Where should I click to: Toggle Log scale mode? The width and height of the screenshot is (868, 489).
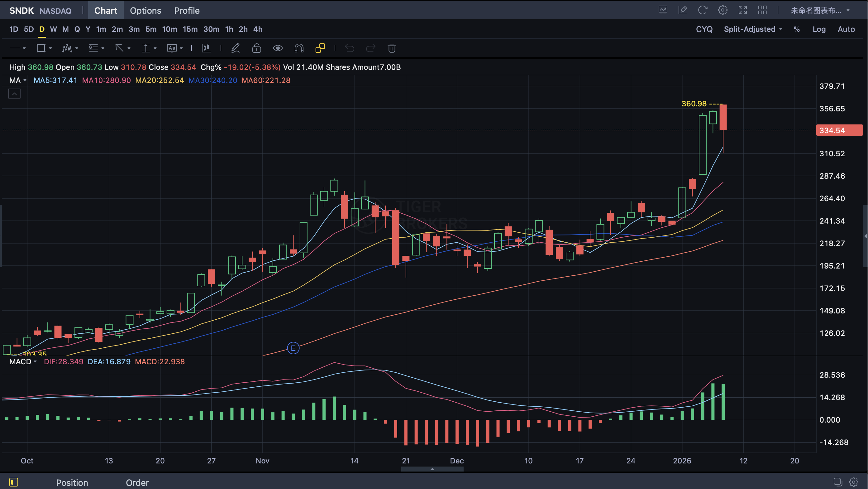tap(819, 29)
